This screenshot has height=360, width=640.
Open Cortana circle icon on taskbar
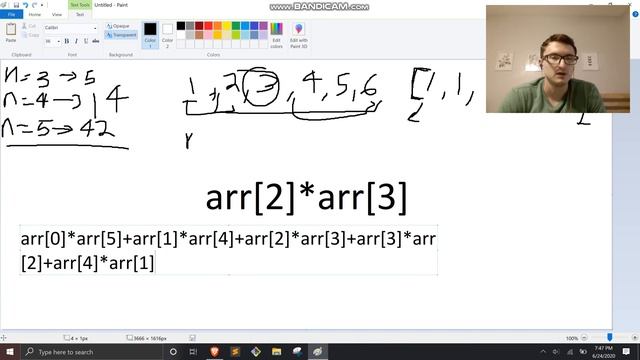pyautogui.click(x=173, y=352)
